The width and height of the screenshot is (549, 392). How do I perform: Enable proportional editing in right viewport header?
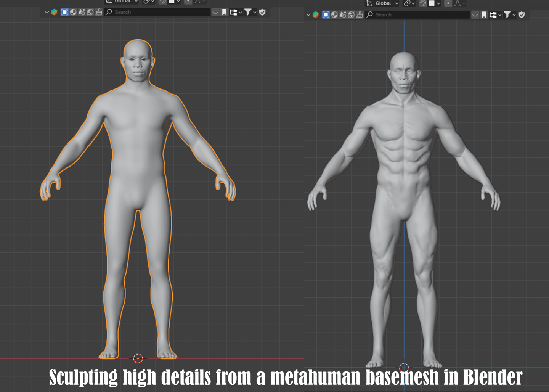pos(448,3)
